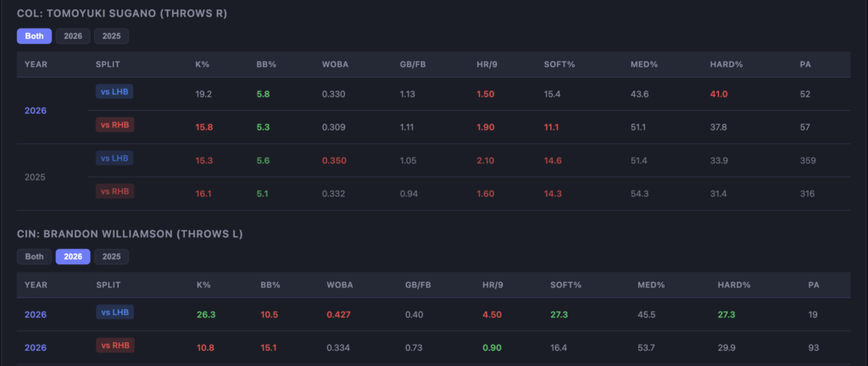Image resolution: width=868 pixels, height=366 pixels.
Task: Click the HARD% header in Sugano's table
Action: pos(726,64)
